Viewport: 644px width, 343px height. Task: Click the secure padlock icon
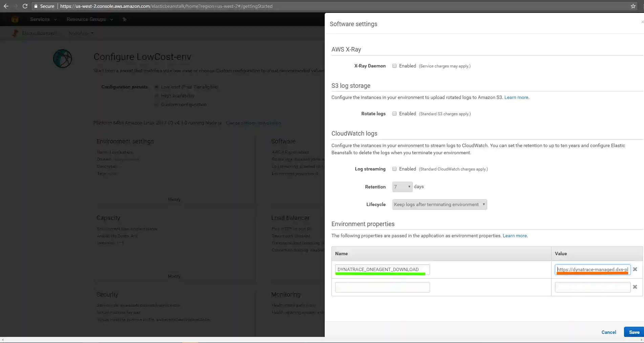pos(36,6)
